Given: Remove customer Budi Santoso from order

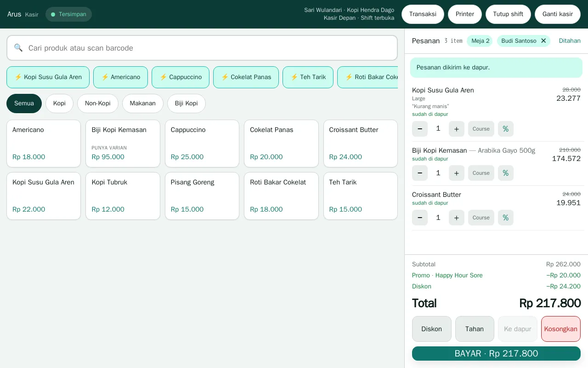Looking at the screenshot, I should 543,41.
